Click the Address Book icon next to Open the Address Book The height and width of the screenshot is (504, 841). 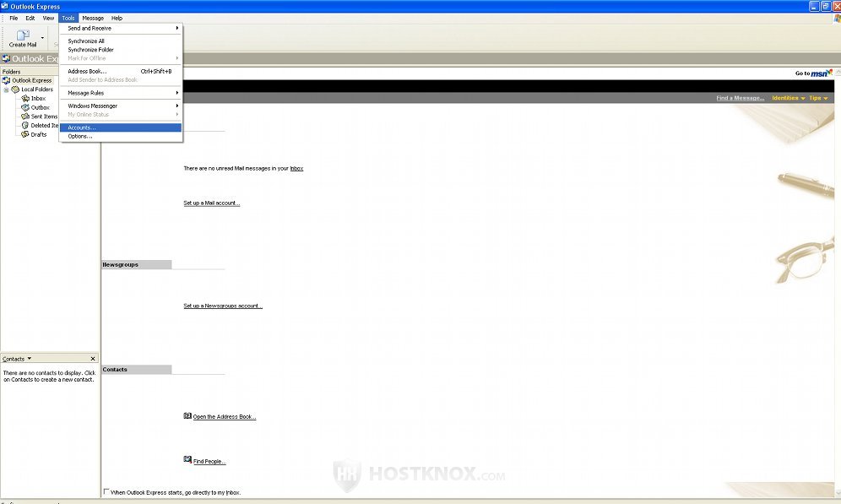pos(187,415)
